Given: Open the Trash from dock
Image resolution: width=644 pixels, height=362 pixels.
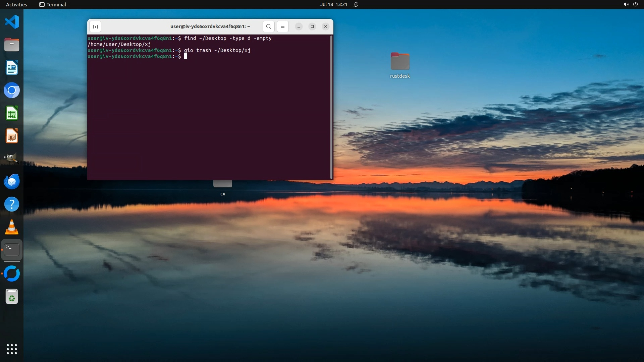Looking at the screenshot, I should tap(12, 297).
